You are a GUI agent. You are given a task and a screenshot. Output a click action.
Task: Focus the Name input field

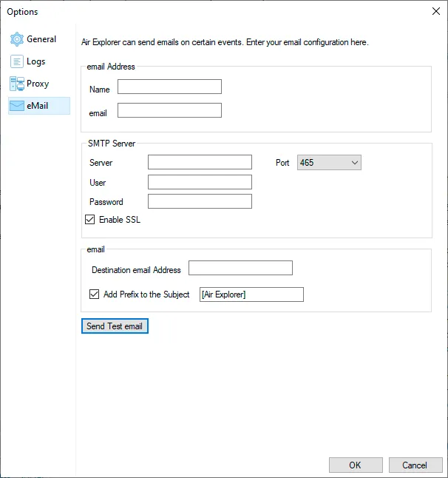click(x=169, y=87)
